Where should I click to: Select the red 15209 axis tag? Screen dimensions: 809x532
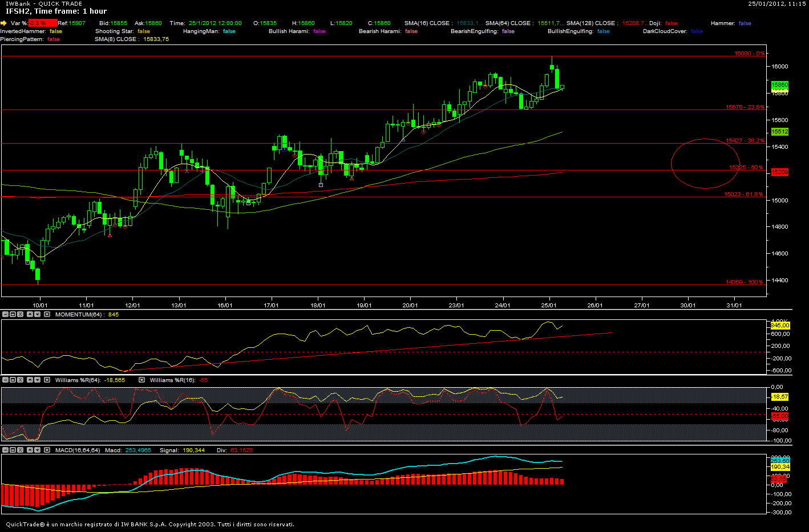coord(779,172)
